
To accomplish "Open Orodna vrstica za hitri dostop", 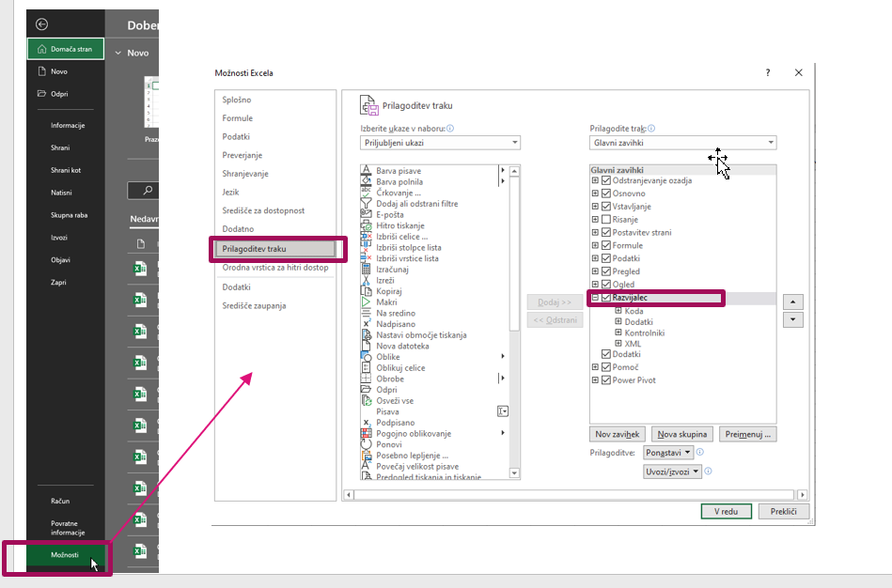I will (x=275, y=268).
